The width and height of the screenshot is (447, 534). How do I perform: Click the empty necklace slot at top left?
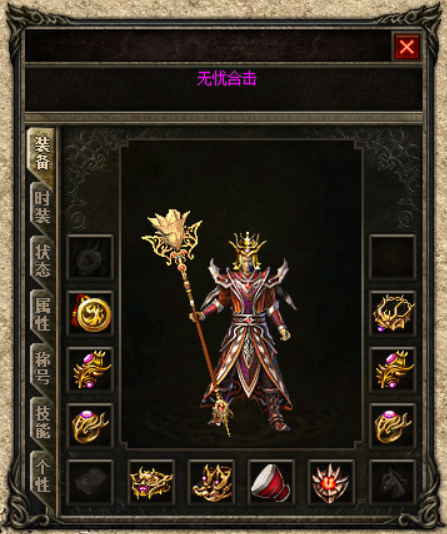pos(90,257)
